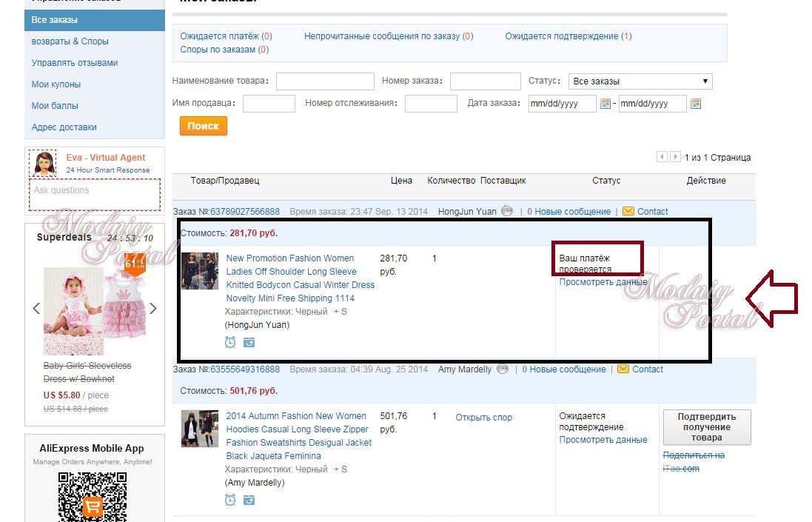This screenshot has height=522, width=812.
Task: Click 'Открыть спор' link for Hoodies order
Action: coord(483,418)
